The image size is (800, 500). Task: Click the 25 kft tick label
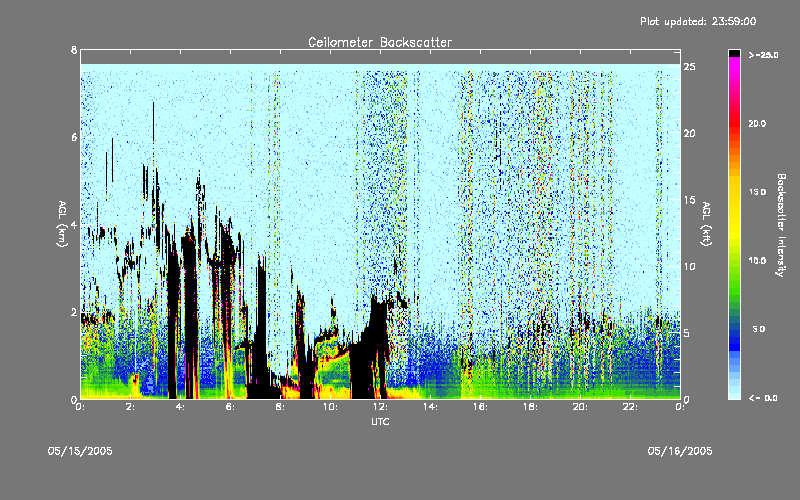[690, 67]
